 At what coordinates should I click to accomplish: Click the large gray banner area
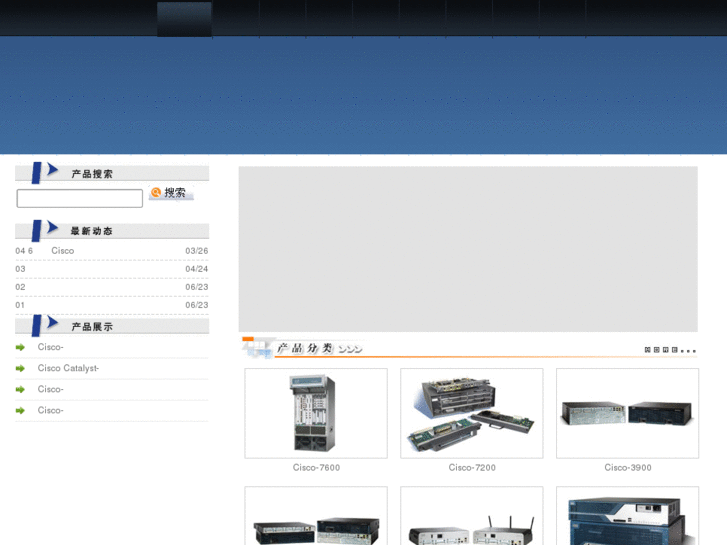click(x=468, y=249)
